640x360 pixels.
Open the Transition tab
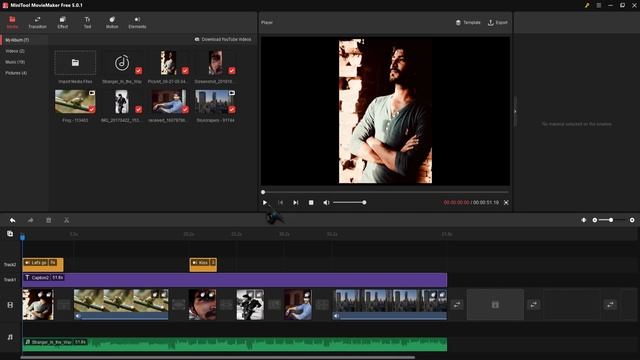(37, 22)
